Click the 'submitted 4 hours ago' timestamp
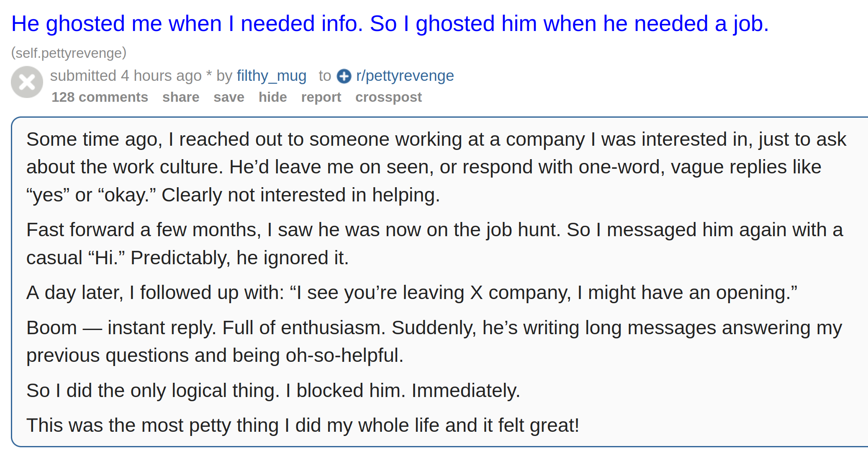 [126, 76]
